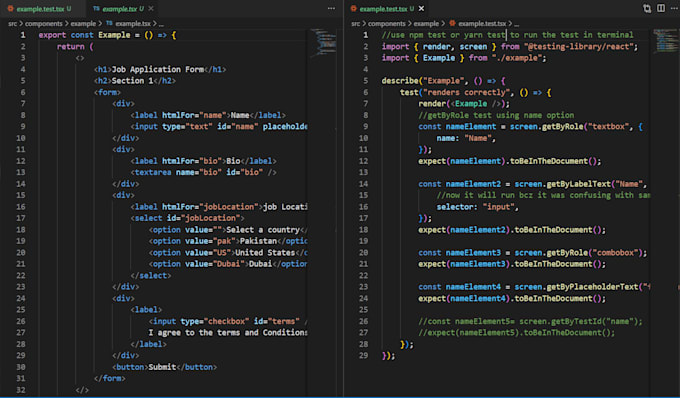680x398 pixels.
Task: Click the import render, screen line
Action: (x=510, y=46)
